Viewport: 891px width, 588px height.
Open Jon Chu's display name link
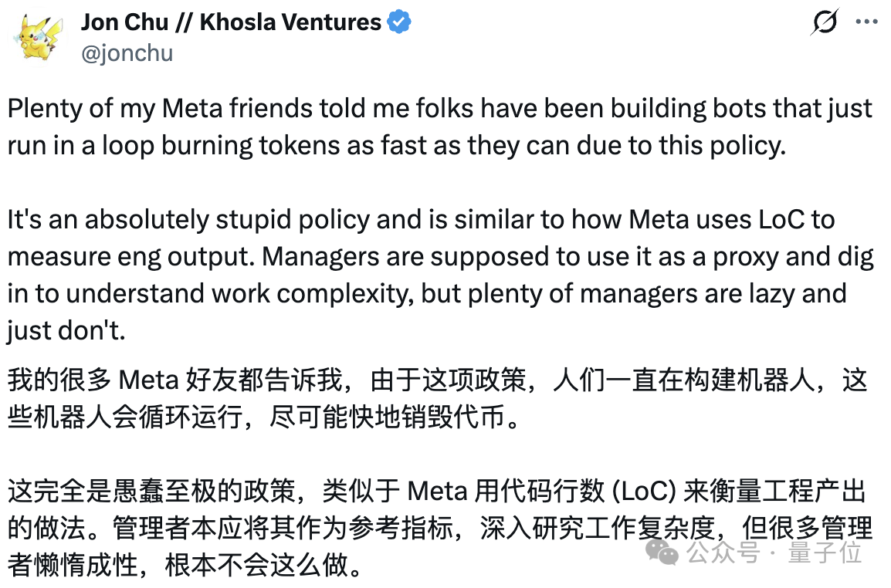coord(231,22)
